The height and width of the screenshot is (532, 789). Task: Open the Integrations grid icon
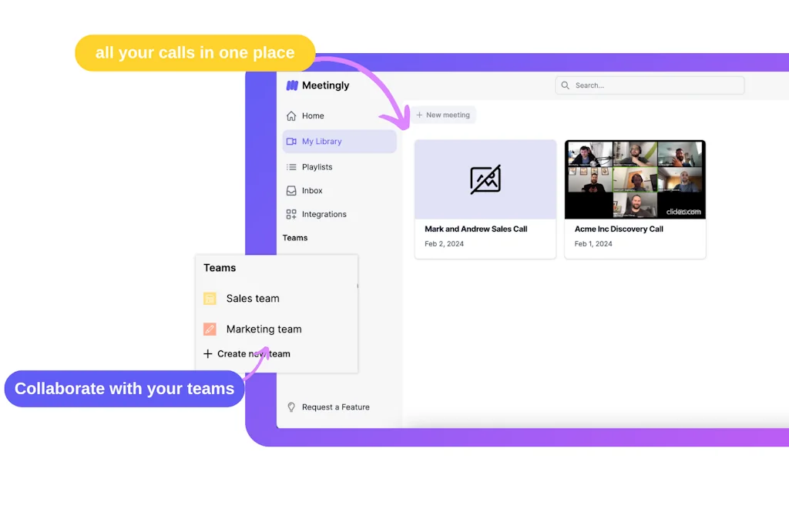(291, 214)
